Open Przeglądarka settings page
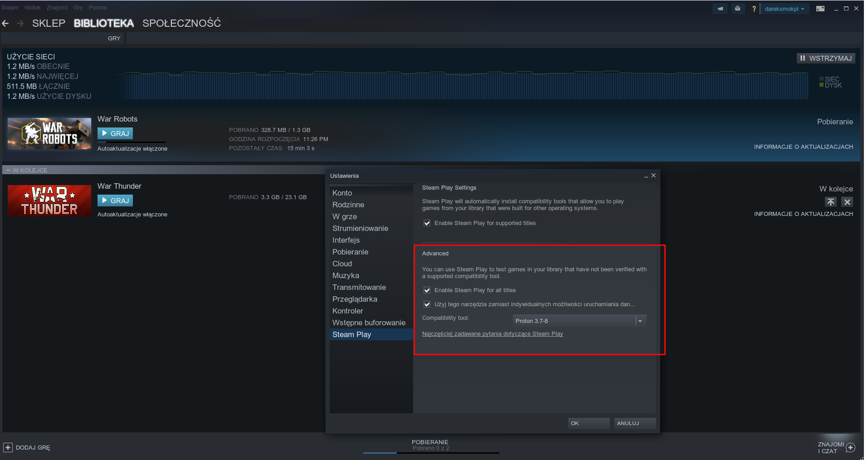The width and height of the screenshot is (868, 460). [x=371, y=299]
